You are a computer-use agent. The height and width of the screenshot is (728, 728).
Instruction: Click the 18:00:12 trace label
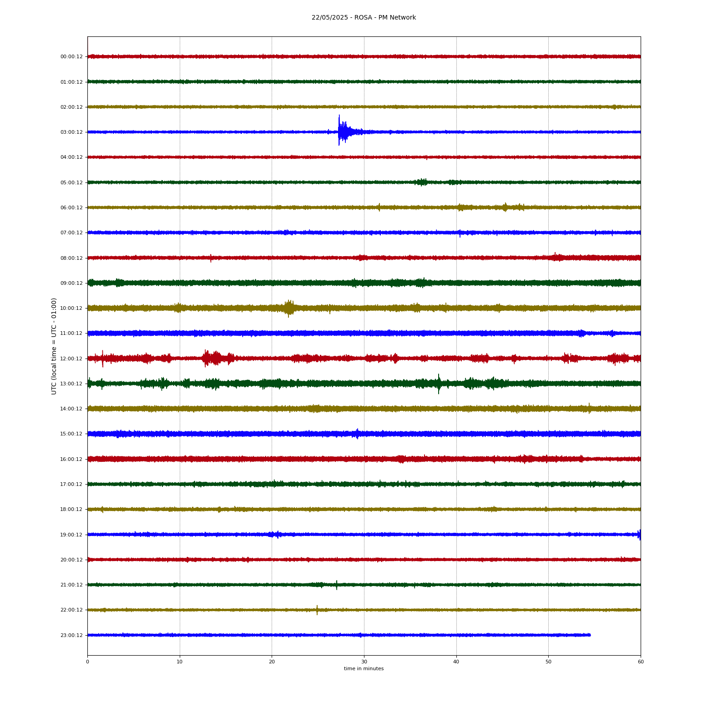point(71,509)
